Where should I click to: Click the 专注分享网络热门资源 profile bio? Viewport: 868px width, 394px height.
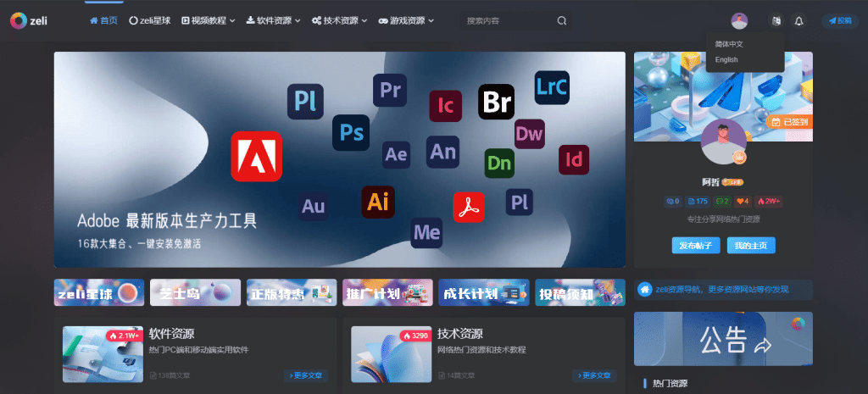(723, 219)
